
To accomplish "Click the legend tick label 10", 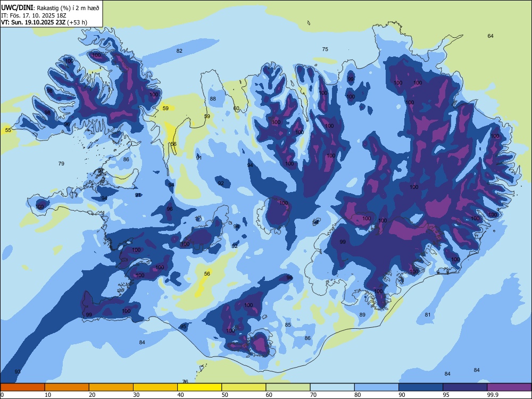I will tap(48, 395).
